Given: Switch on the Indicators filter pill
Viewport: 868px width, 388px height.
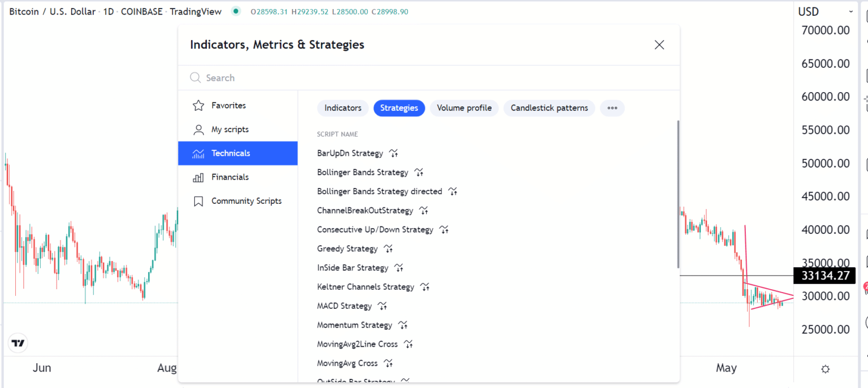Looking at the screenshot, I should (x=342, y=108).
